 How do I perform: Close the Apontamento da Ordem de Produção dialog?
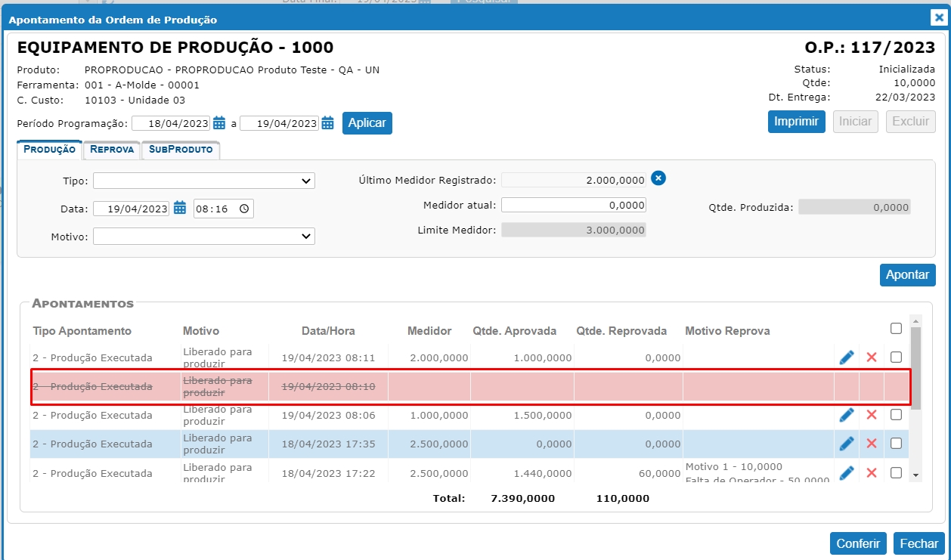point(937,18)
